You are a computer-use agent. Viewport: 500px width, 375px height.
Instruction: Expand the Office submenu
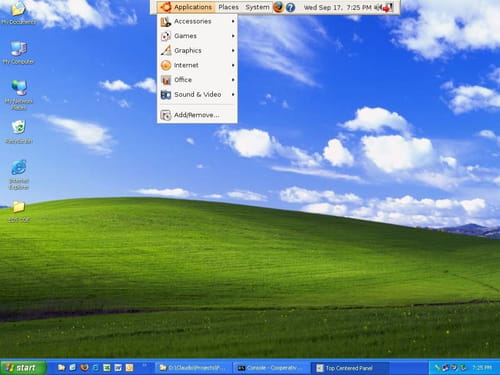[197, 80]
